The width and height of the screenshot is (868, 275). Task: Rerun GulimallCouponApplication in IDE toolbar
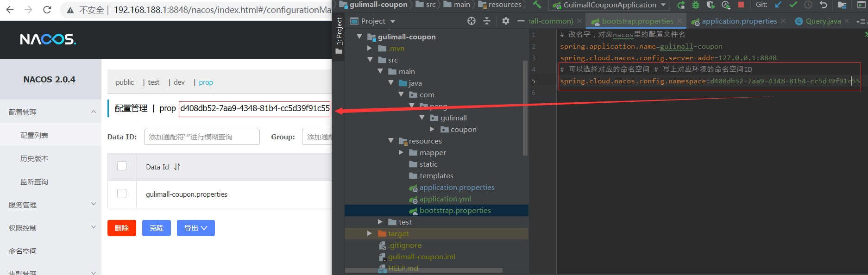[681, 5]
